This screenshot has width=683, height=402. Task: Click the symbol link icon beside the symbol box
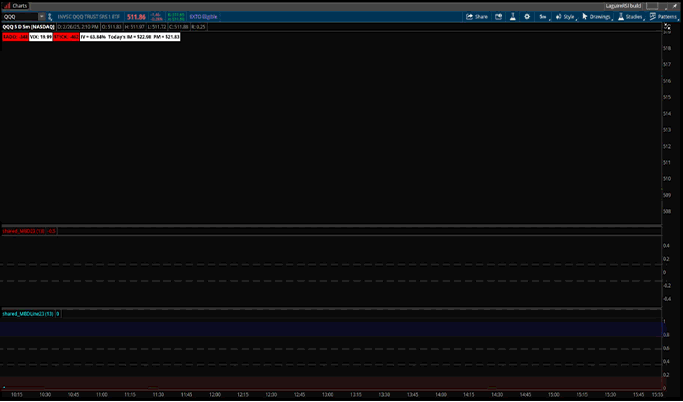pyautogui.click(x=50, y=17)
